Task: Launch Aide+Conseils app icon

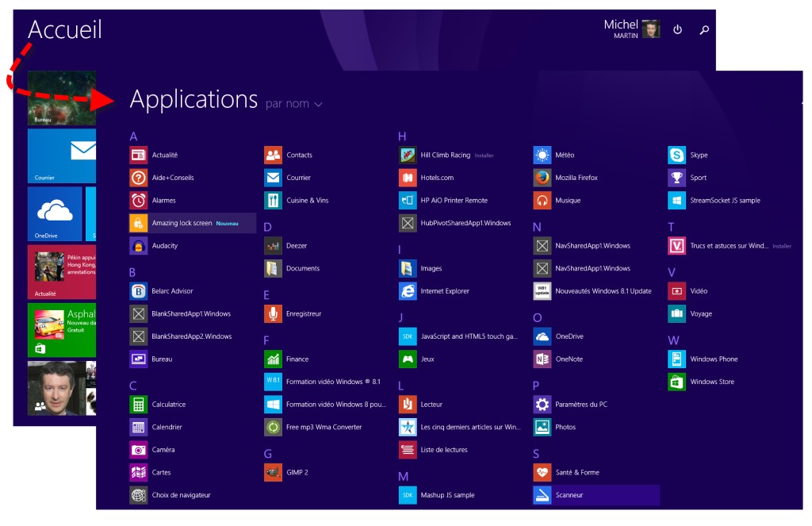Action: coord(138,178)
